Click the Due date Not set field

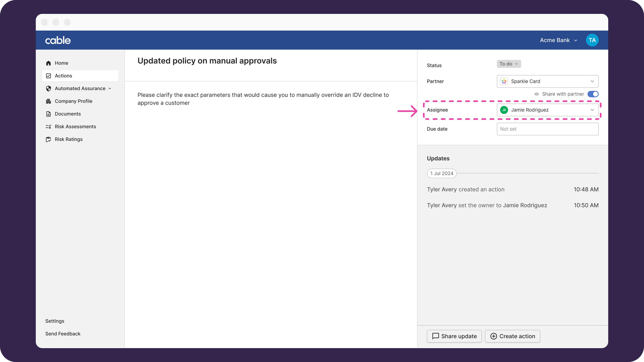click(x=547, y=129)
